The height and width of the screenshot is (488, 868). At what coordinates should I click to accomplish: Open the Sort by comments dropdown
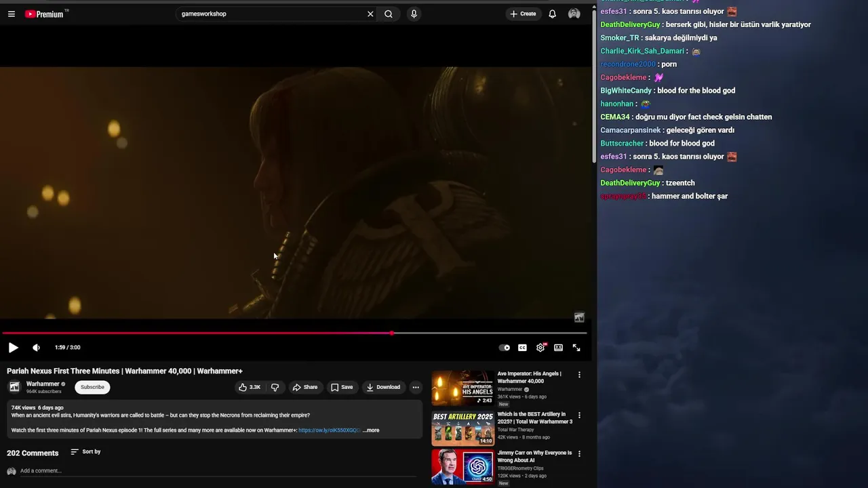[85, 451]
